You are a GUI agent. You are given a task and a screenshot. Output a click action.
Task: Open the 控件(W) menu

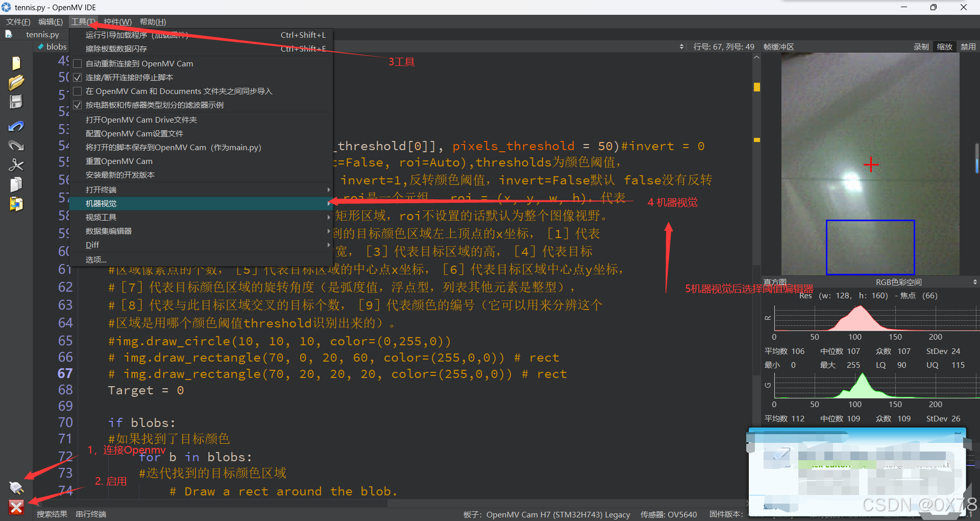pos(117,21)
